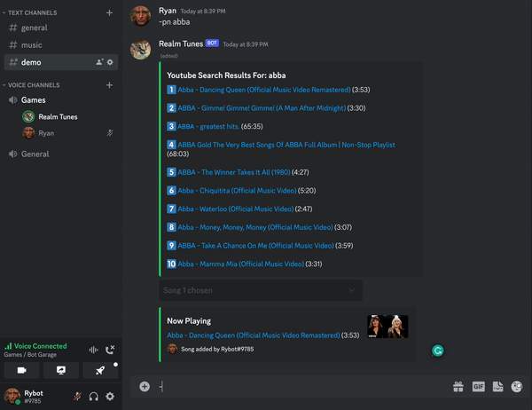Add a new text channel
Screen dimensions: 532x410
(x=109, y=13)
